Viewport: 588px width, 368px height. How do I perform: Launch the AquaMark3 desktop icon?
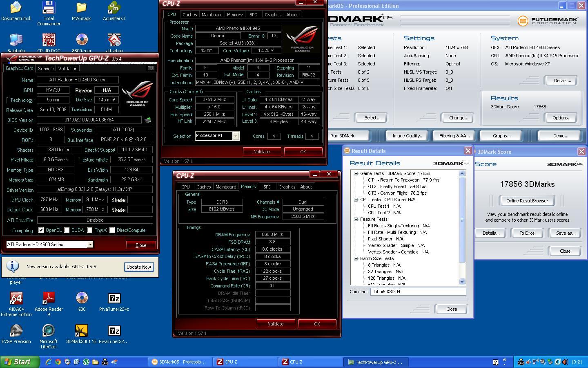[x=114, y=11]
